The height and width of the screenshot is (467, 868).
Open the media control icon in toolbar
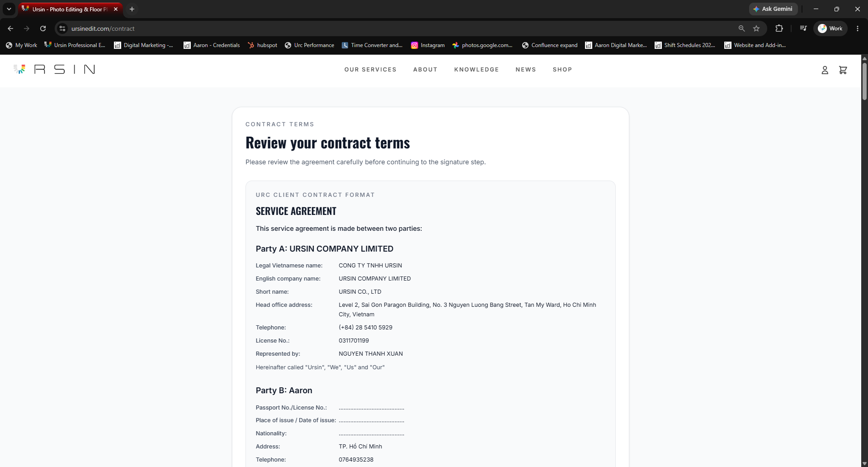[803, 29]
